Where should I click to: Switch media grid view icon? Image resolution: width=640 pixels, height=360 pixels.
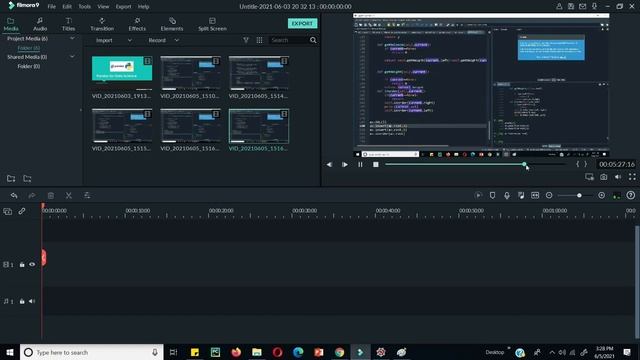[x=259, y=40]
